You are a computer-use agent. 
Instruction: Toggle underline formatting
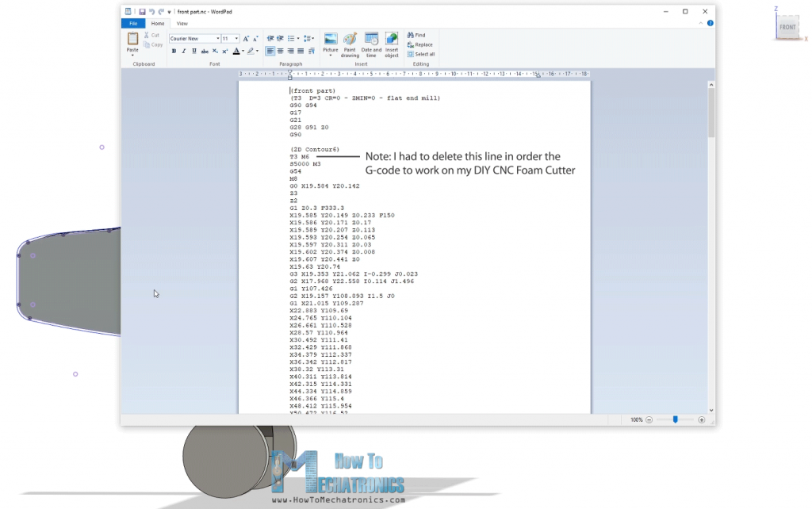coord(193,51)
